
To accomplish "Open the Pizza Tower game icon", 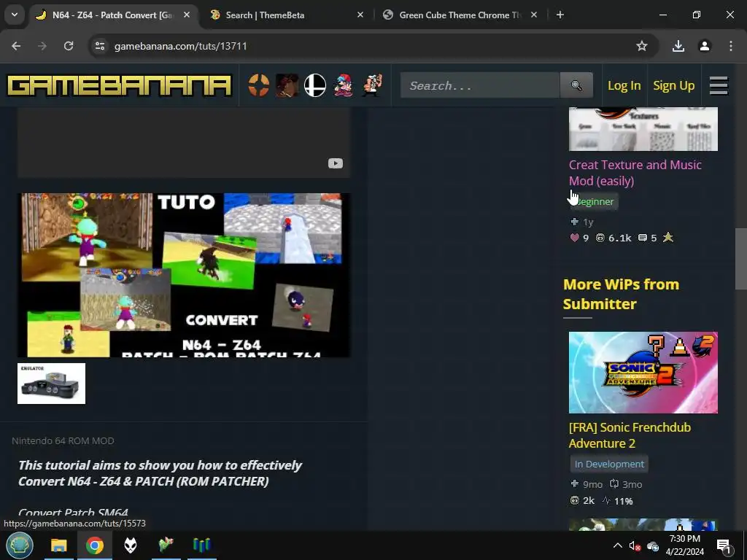I will click(x=371, y=86).
